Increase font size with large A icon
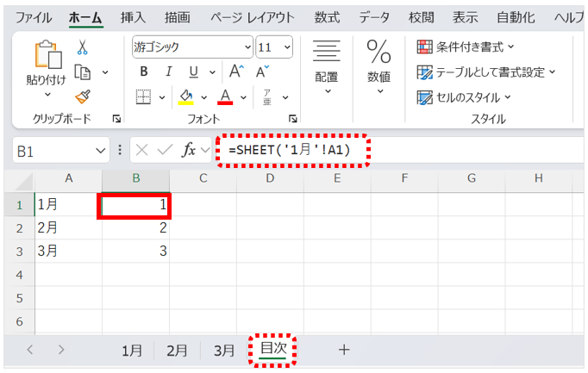Viewport: 588px width, 373px height. (237, 71)
